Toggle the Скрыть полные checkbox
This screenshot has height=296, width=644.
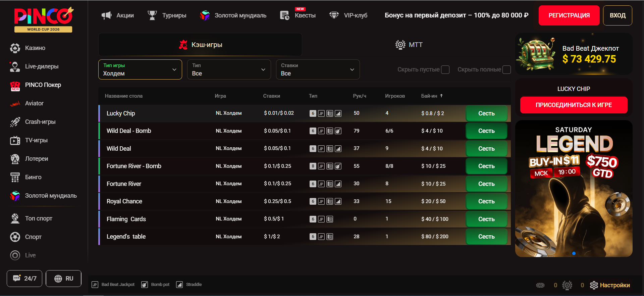tap(507, 69)
